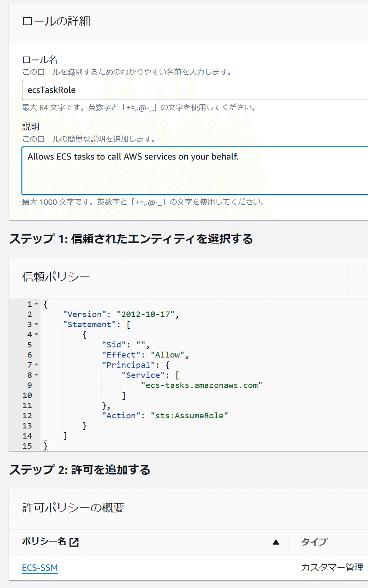Screen dimensions: 368x588
Task: Fold the Service array on line 8
Action: coord(36,375)
